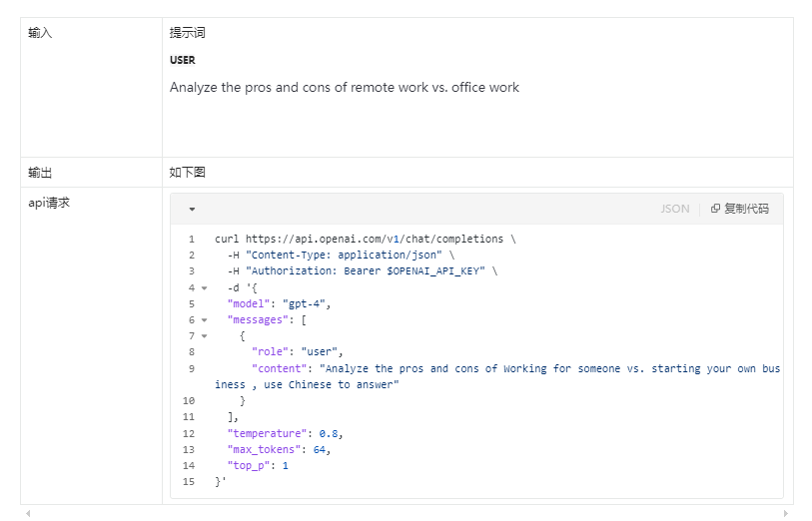Screen dimensions: 812x521
Task: Click the 复制代码 copy code button
Action: pyautogui.click(x=739, y=209)
